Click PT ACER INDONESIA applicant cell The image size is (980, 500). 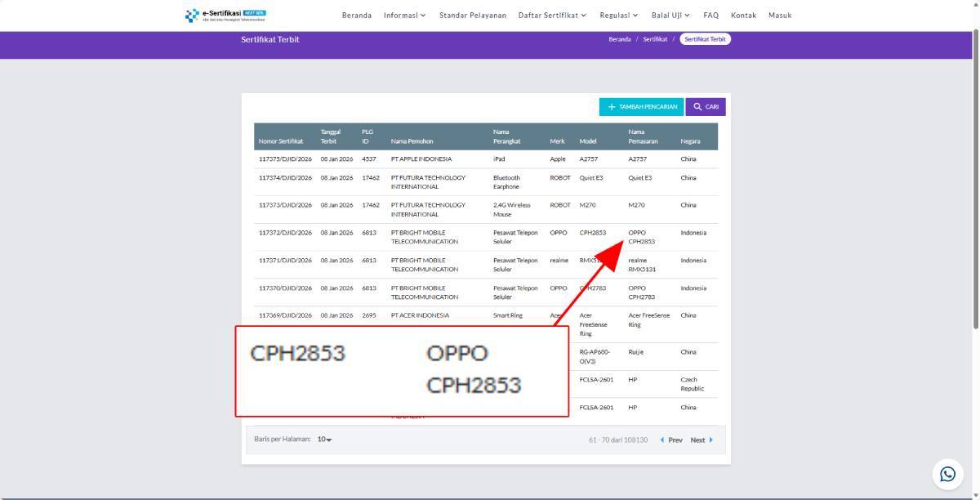(x=420, y=315)
